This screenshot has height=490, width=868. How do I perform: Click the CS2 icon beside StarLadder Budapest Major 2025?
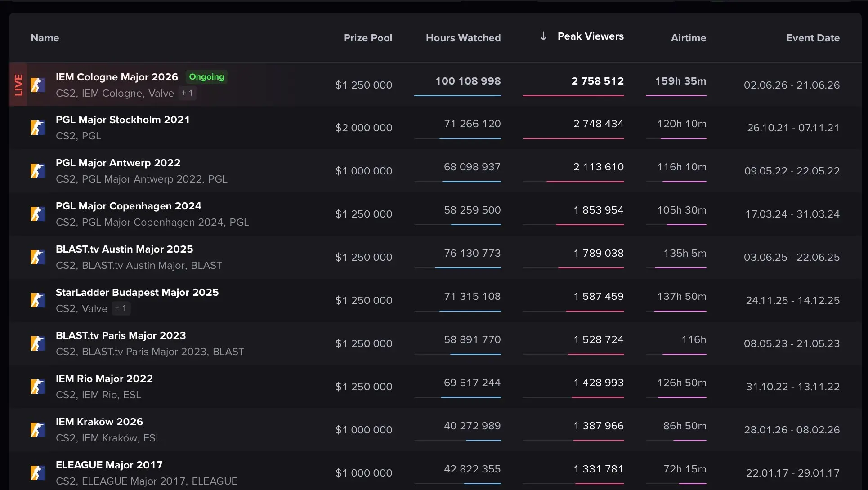(x=38, y=300)
